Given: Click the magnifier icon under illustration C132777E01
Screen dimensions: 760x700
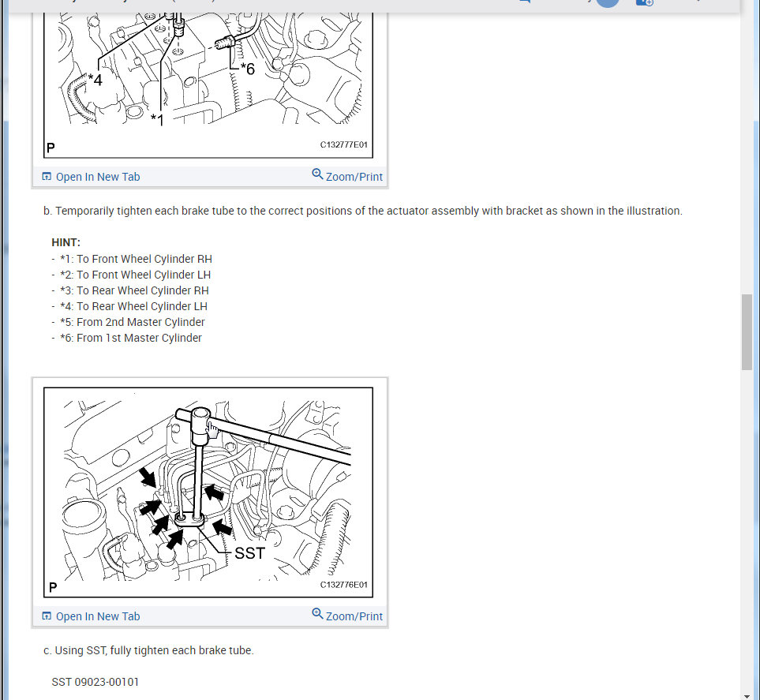Looking at the screenshot, I should (317, 174).
